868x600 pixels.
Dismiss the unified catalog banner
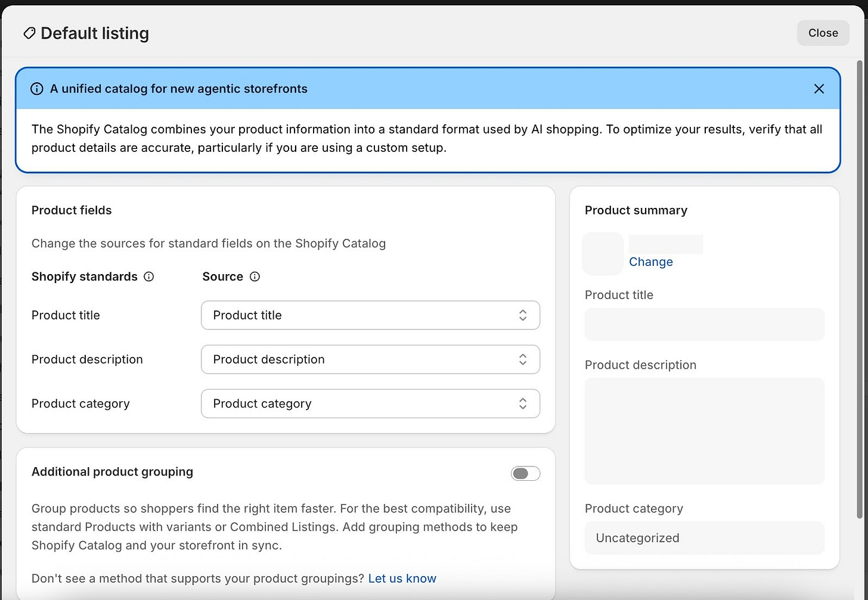819,89
